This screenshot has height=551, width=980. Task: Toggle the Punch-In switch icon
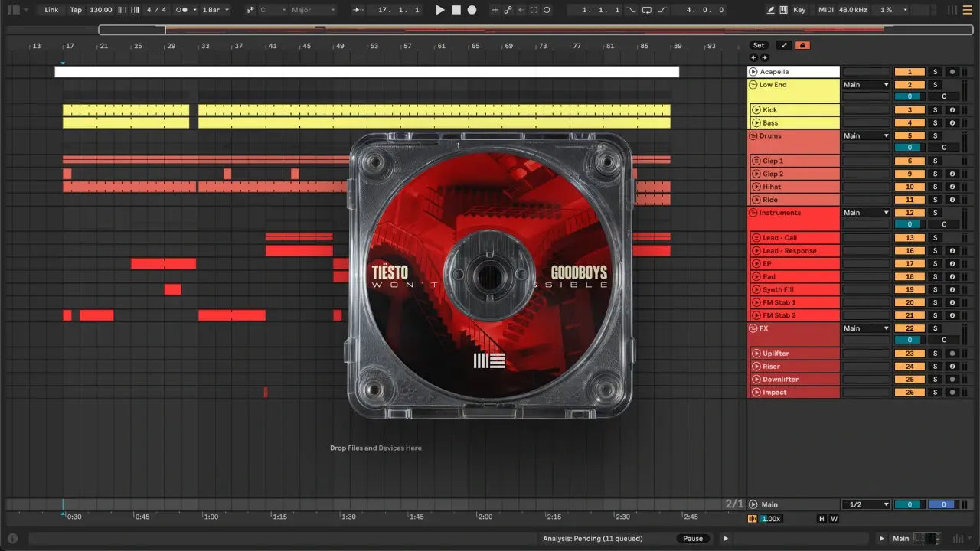[631, 10]
